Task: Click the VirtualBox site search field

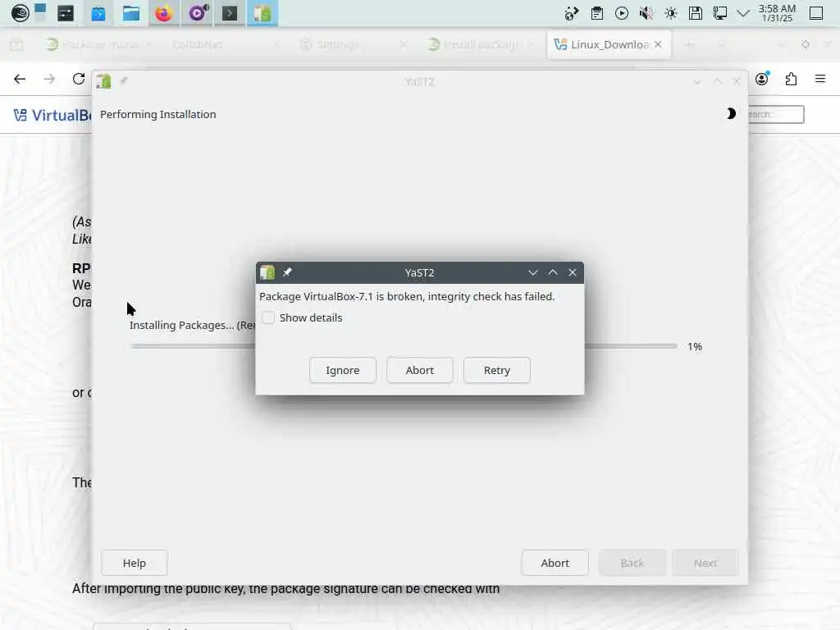Action: pyautogui.click(x=776, y=114)
